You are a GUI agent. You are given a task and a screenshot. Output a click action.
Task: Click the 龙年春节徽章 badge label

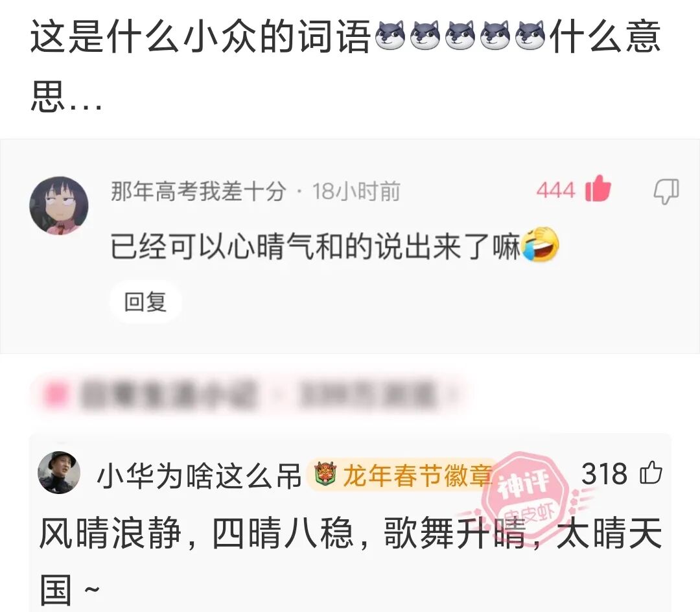417,475
